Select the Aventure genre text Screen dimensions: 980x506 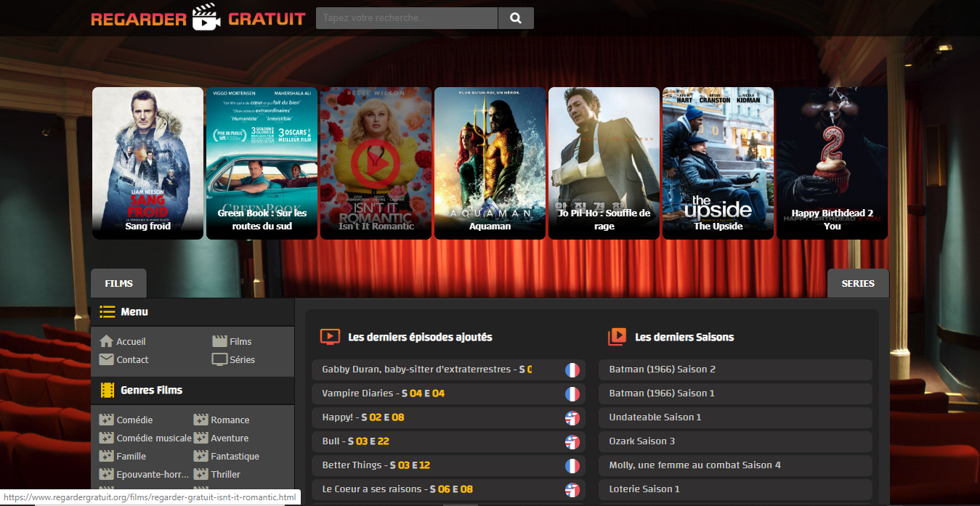(230, 438)
